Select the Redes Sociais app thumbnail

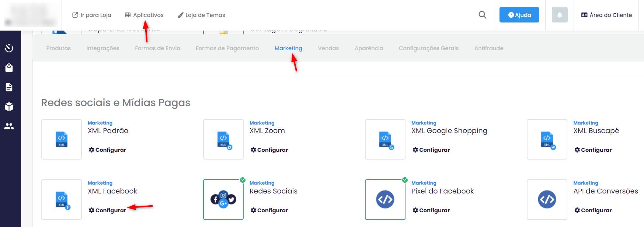[223, 199]
